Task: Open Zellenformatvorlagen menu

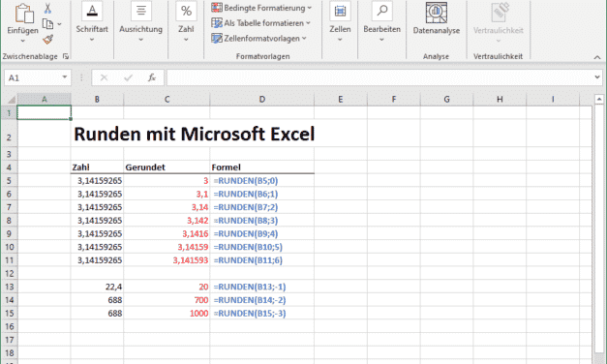Action: coord(259,39)
